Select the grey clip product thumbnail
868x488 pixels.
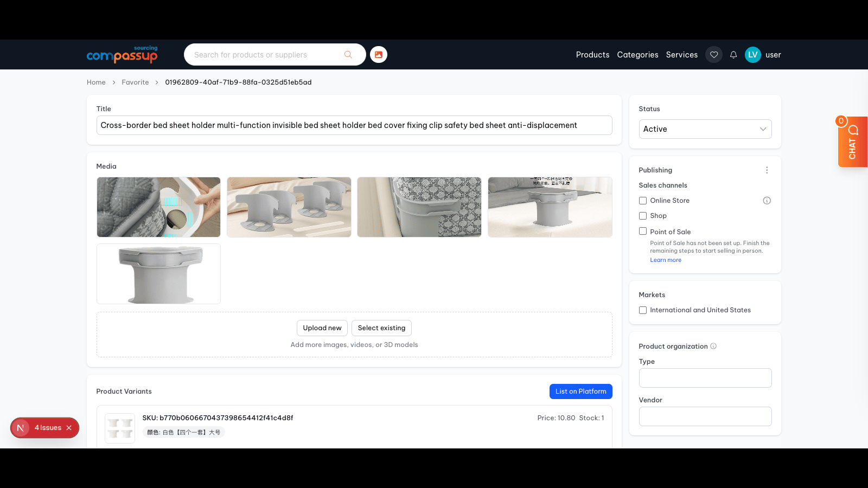coord(158,274)
